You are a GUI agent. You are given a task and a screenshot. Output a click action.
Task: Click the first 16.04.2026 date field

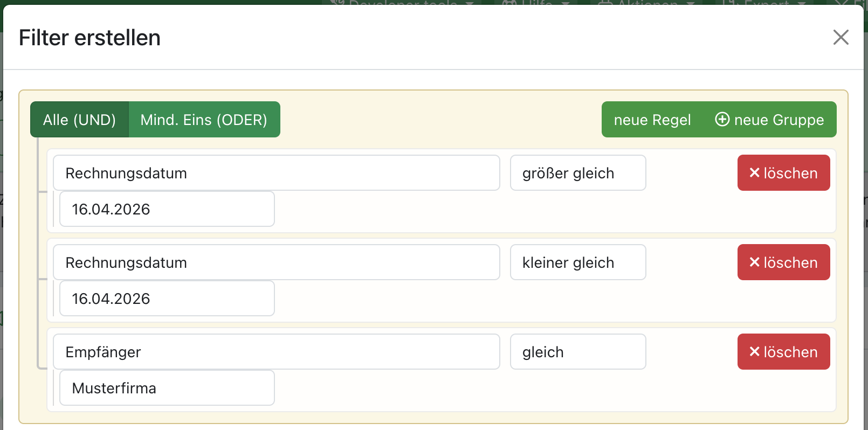(167, 209)
